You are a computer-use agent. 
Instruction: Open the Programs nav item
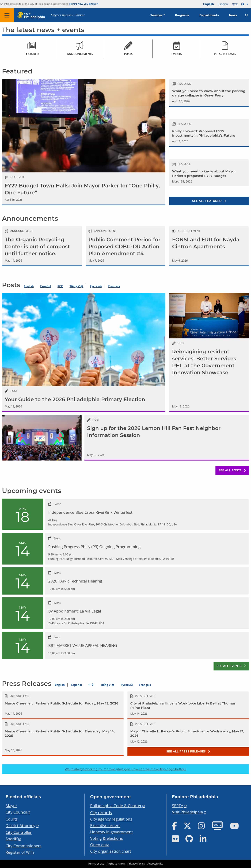182,15
